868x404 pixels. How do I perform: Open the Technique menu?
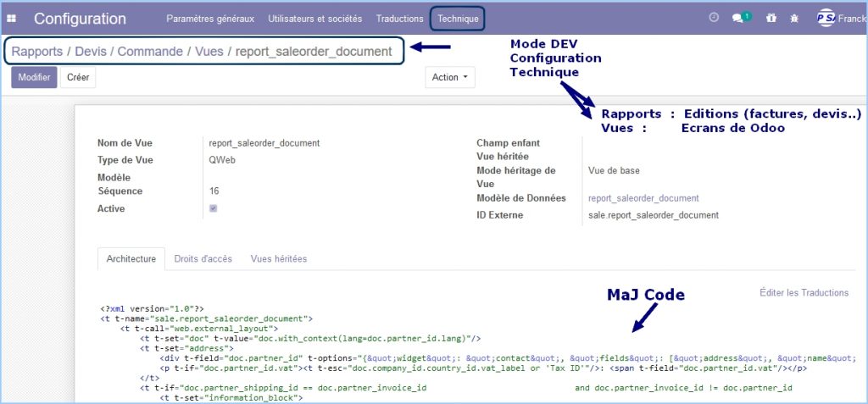tap(458, 19)
